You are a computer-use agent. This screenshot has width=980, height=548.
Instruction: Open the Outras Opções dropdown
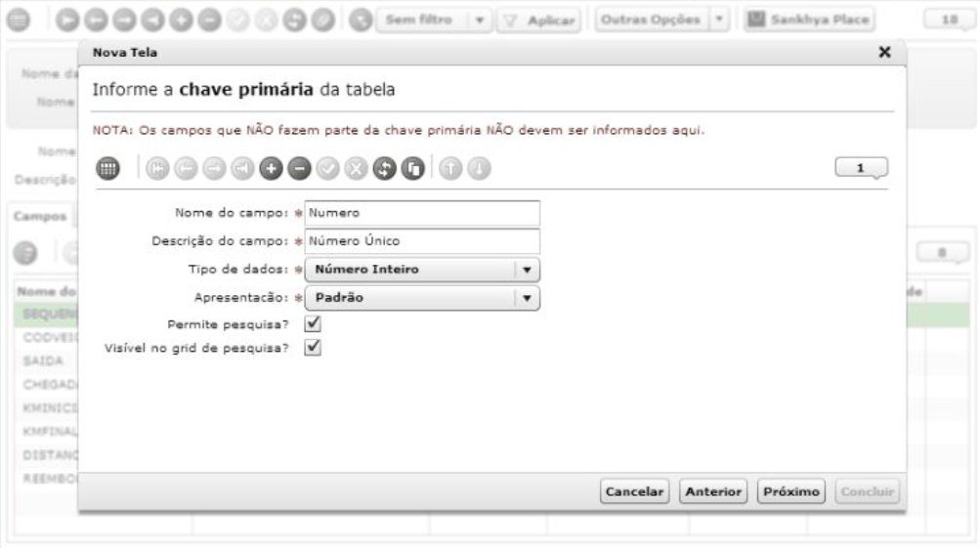pos(720,21)
